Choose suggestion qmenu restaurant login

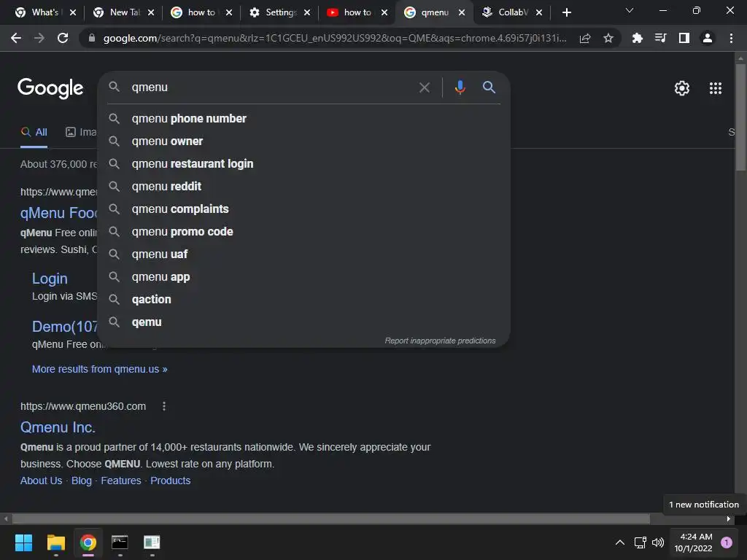(304, 164)
